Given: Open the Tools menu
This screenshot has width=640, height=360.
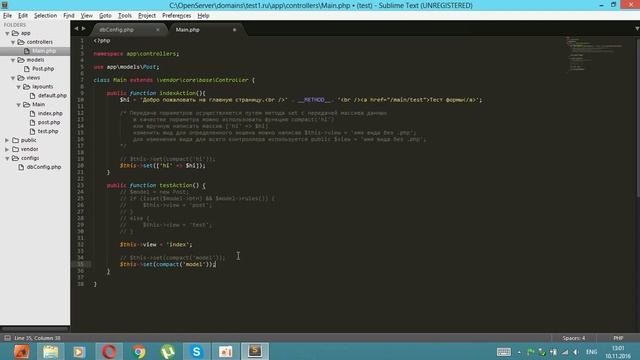Looking at the screenshot, I should click(x=124, y=16).
